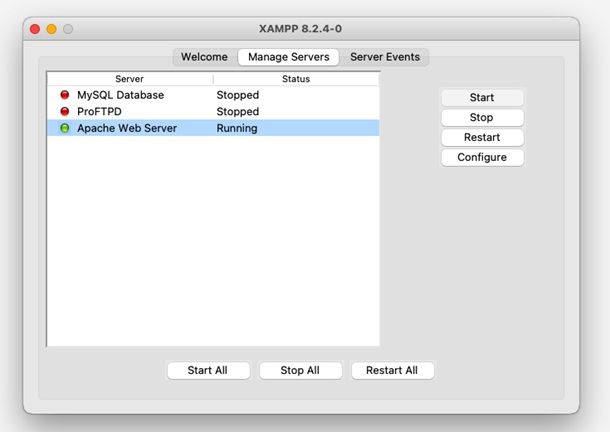
Task: Switch to the Welcome tab
Action: 204,57
